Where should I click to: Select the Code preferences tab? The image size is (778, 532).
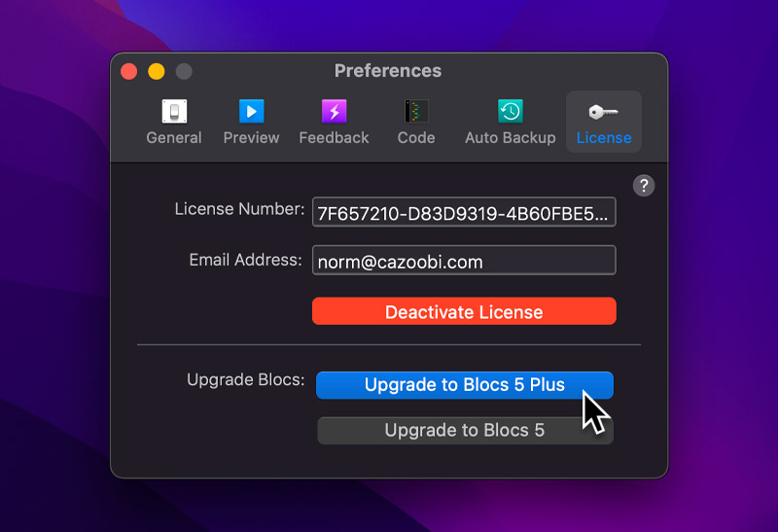pyautogui.click(x=416, y=123)
